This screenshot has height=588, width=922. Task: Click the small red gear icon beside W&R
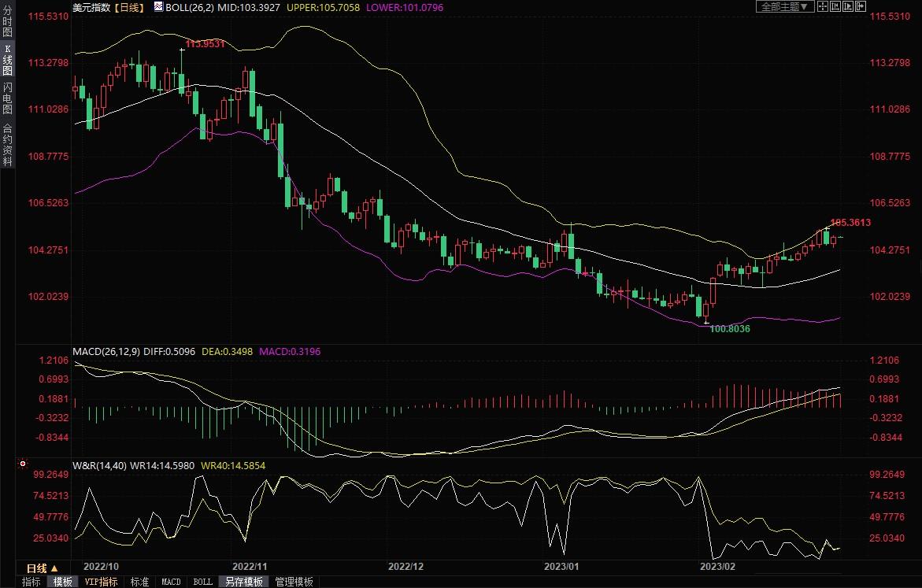tap(22, 464)
